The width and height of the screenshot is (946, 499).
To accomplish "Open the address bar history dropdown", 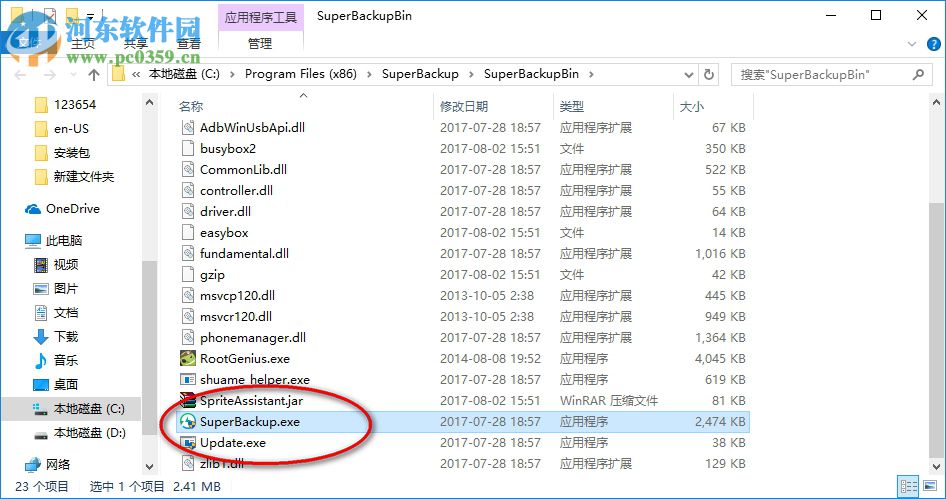I will (x=688, y=74).
